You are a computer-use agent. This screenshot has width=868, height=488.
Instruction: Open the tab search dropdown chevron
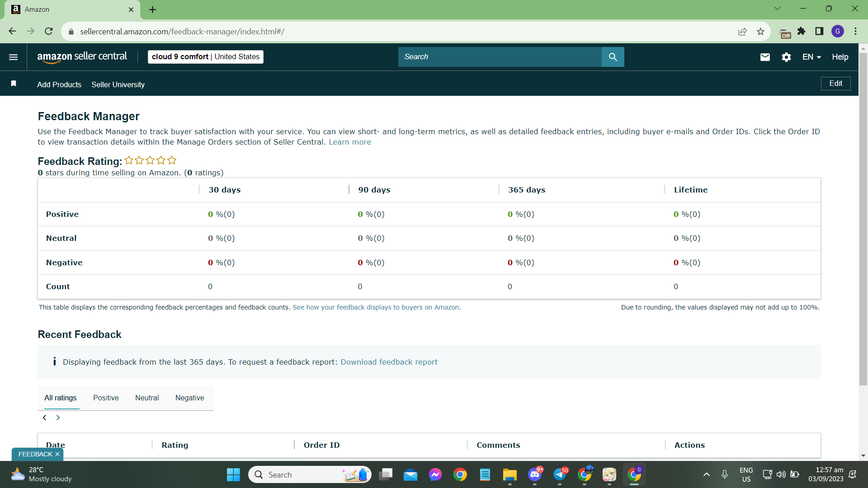coord(777,9)
